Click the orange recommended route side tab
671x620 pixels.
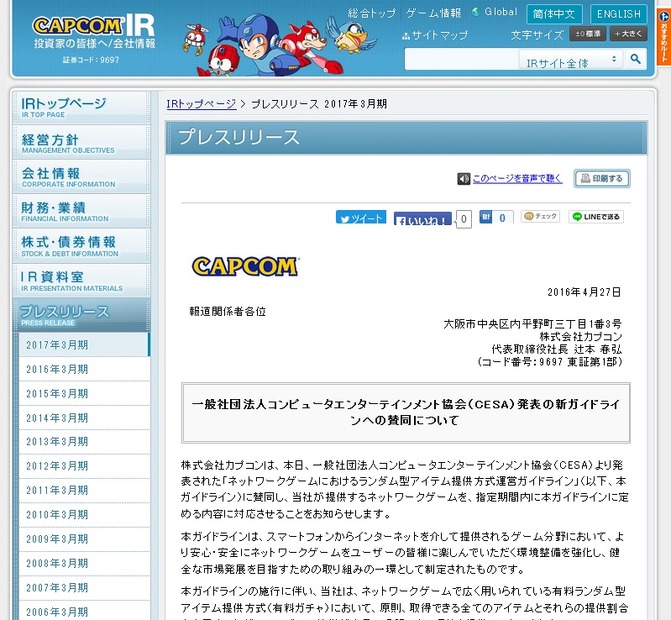(664, 38)
